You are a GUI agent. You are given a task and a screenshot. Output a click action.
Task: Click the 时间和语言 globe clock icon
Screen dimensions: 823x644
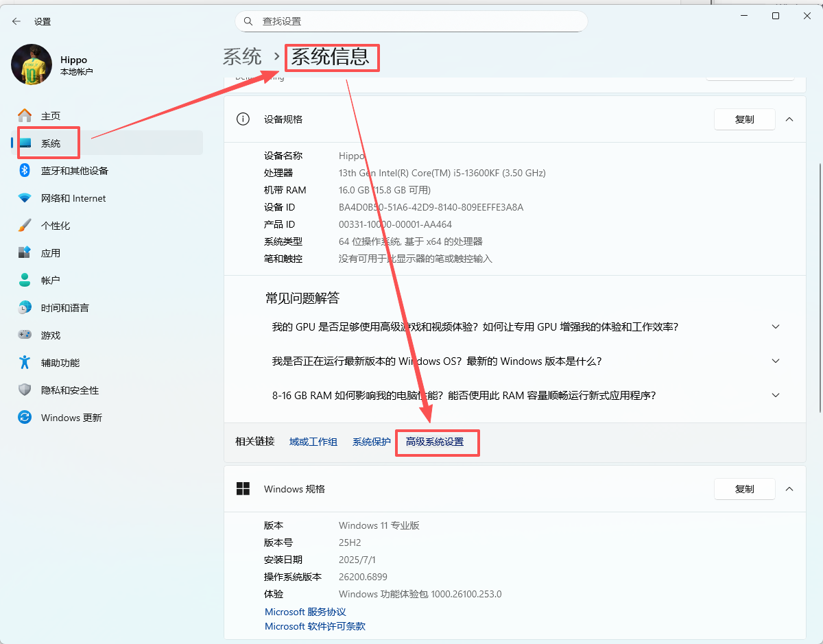(25, 308)
